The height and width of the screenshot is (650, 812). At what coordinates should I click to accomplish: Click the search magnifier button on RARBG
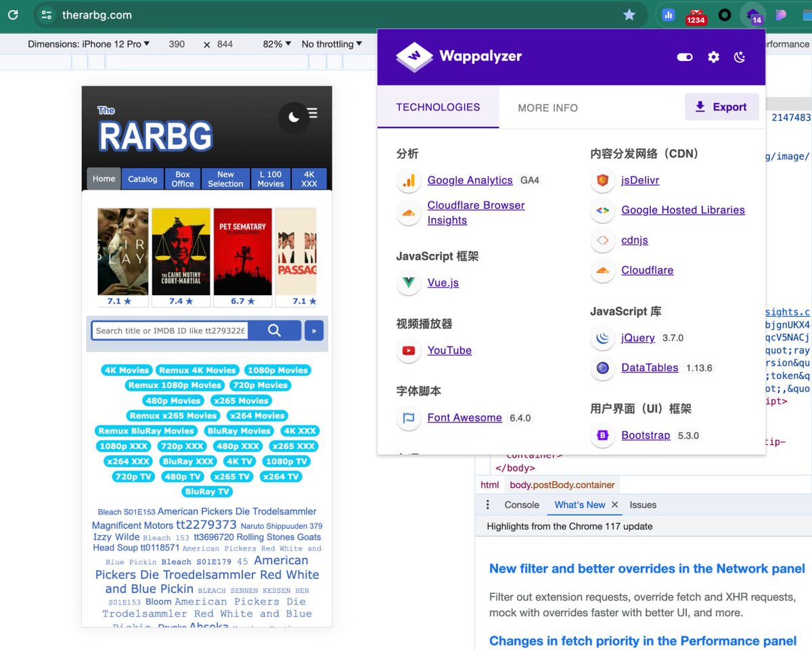274,330
